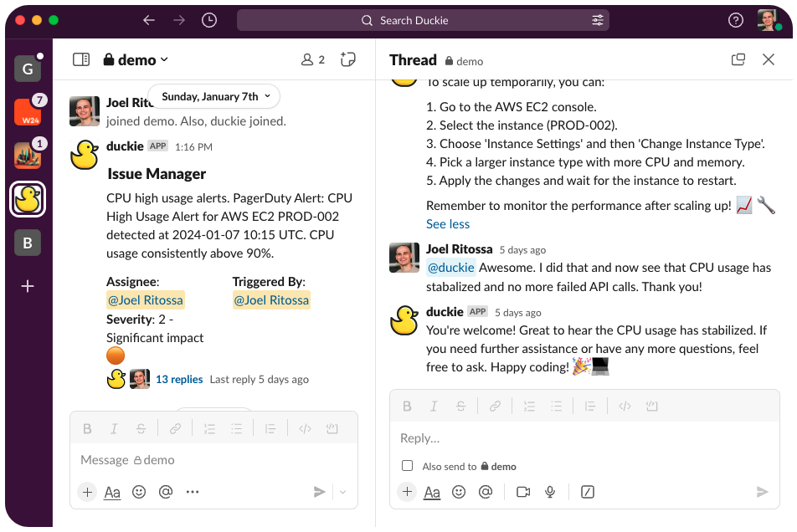
Task: Open the help question mark icon
Action: coord(736,20)
